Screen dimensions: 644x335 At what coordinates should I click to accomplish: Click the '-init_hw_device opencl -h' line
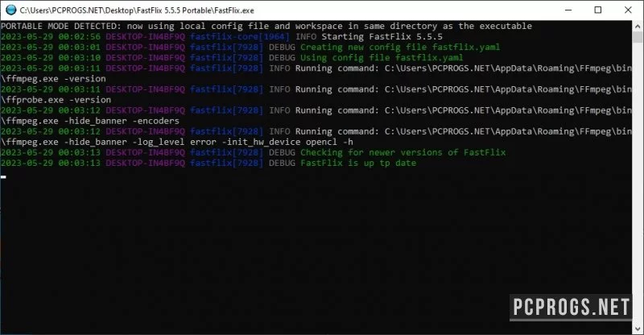177,142
